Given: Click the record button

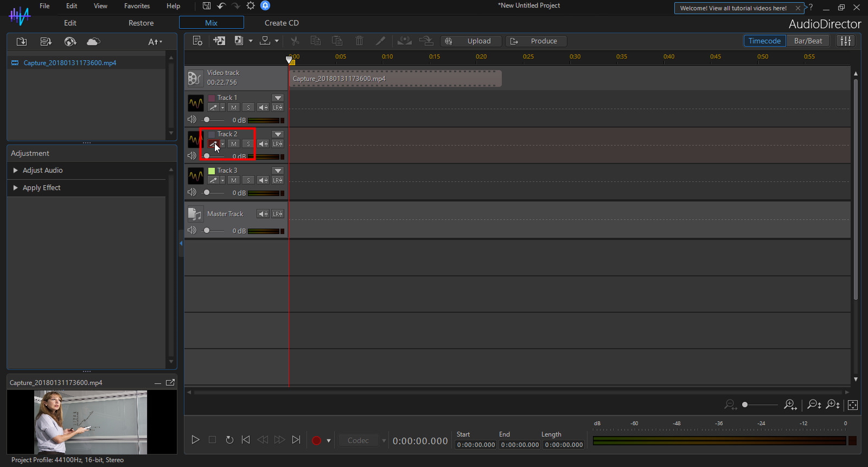Looking at the screenshot, I should [x=317, y=440].
